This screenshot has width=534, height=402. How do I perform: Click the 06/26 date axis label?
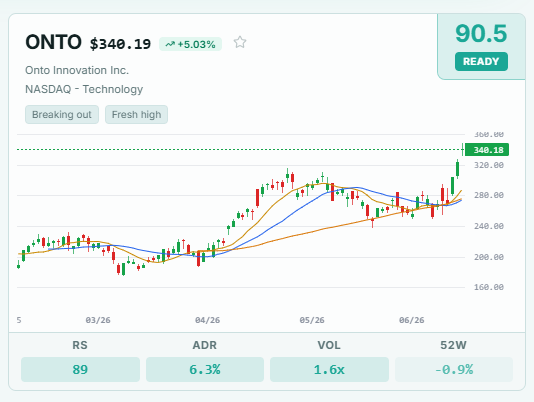[x=412, y=320]
